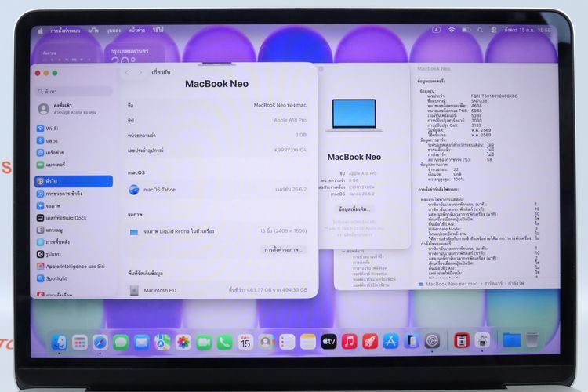Open the blue Downloads folder in Dock
This screenshot has height=392, width=588.
(x=511, y=340)
